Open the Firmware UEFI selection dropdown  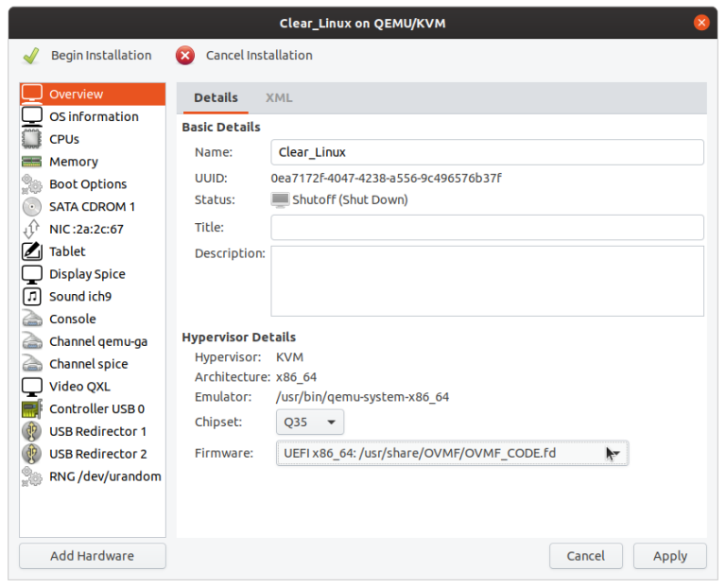click(x=452, y=453)
